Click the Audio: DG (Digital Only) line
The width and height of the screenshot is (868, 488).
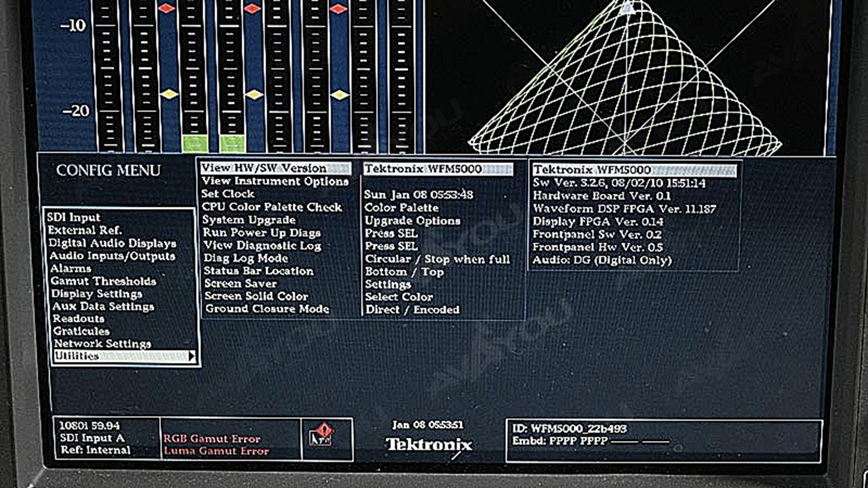(602, 260)
